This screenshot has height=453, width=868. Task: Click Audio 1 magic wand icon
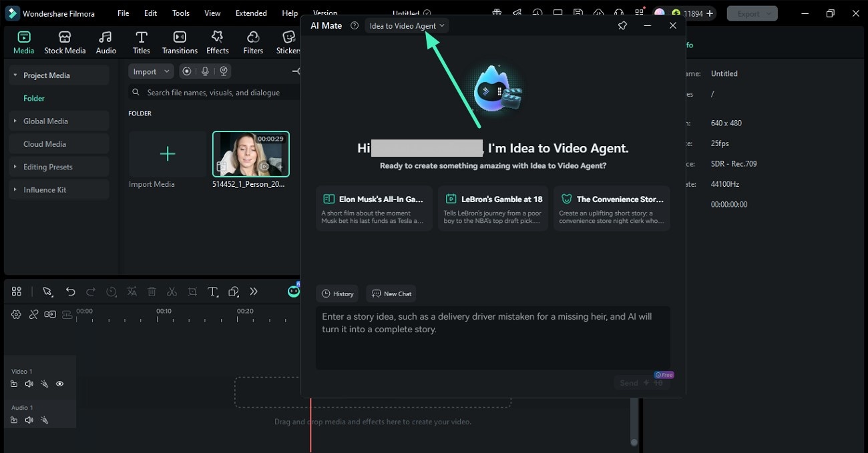(45, 420)
